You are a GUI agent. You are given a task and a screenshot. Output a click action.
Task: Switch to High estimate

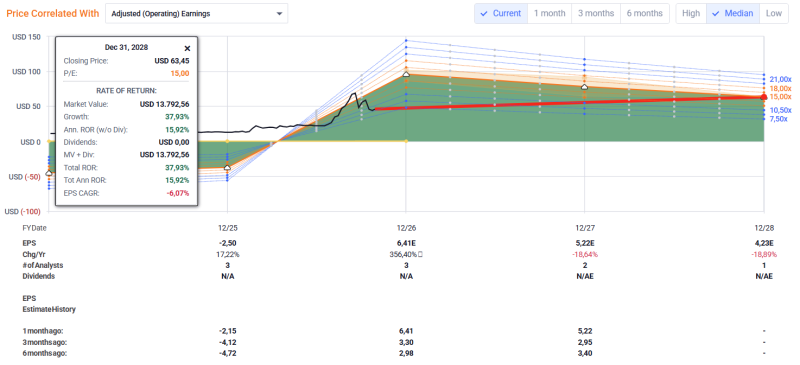point(691,13)
